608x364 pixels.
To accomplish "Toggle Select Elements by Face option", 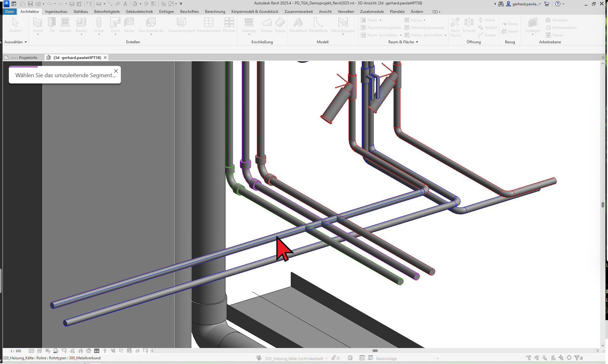I will [x=553, y=358].
